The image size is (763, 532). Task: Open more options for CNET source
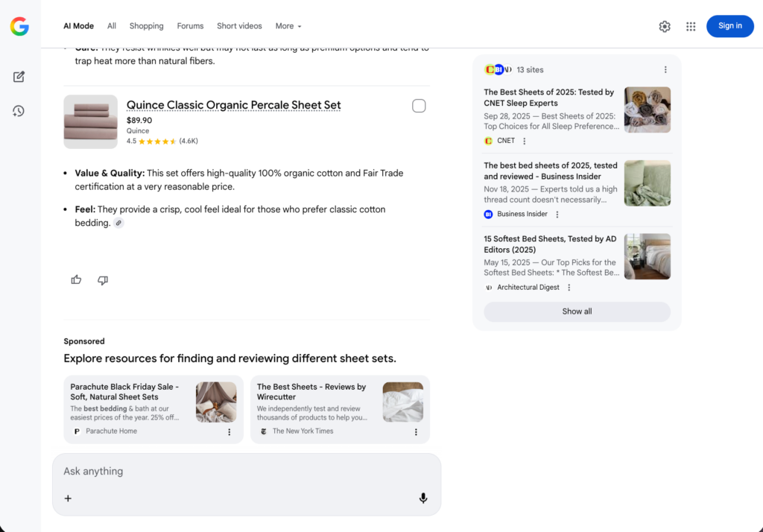click(x=524, y=141)
